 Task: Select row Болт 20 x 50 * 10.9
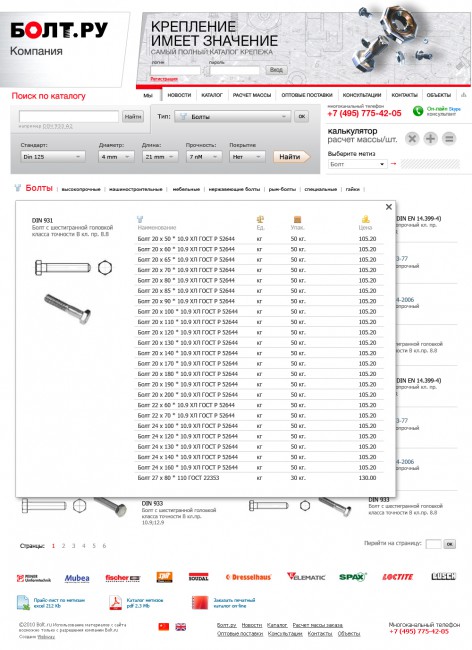click(259, 239)
